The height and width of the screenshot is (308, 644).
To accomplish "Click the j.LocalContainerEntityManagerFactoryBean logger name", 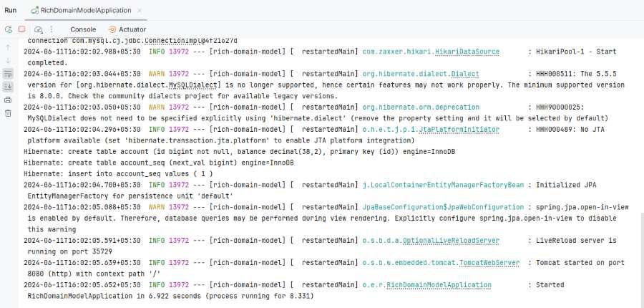I will [443, 185].
